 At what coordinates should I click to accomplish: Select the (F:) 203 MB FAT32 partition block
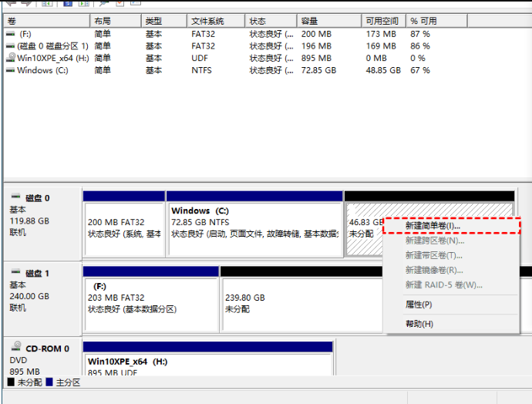151,304
